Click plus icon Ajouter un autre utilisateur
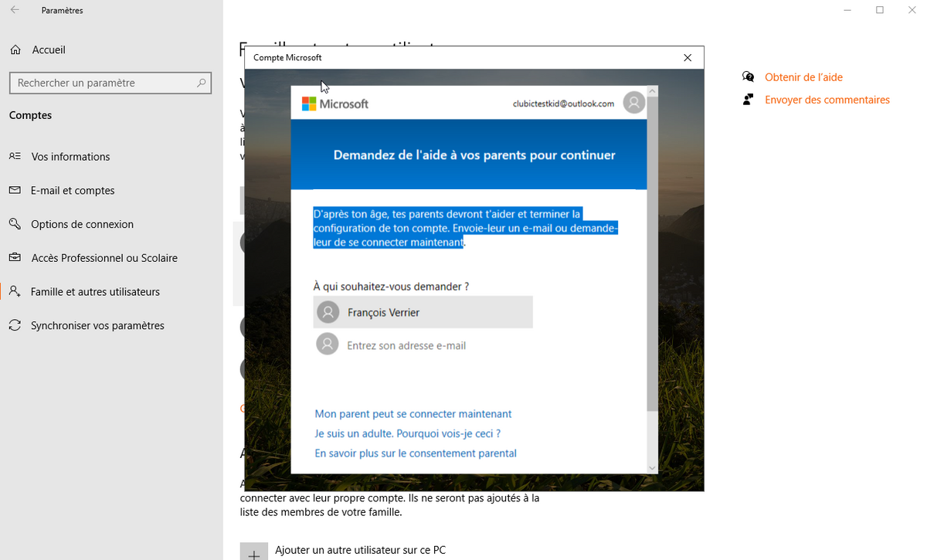The height and width of the screenshot is (560, 927). coord(254,552)
